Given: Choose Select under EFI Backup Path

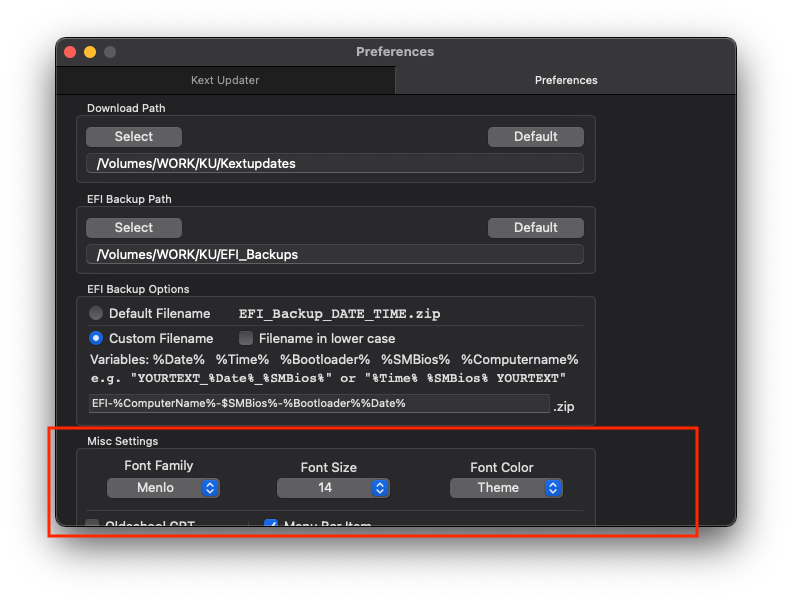Looking at the screenshot, I should click(134, 228).
